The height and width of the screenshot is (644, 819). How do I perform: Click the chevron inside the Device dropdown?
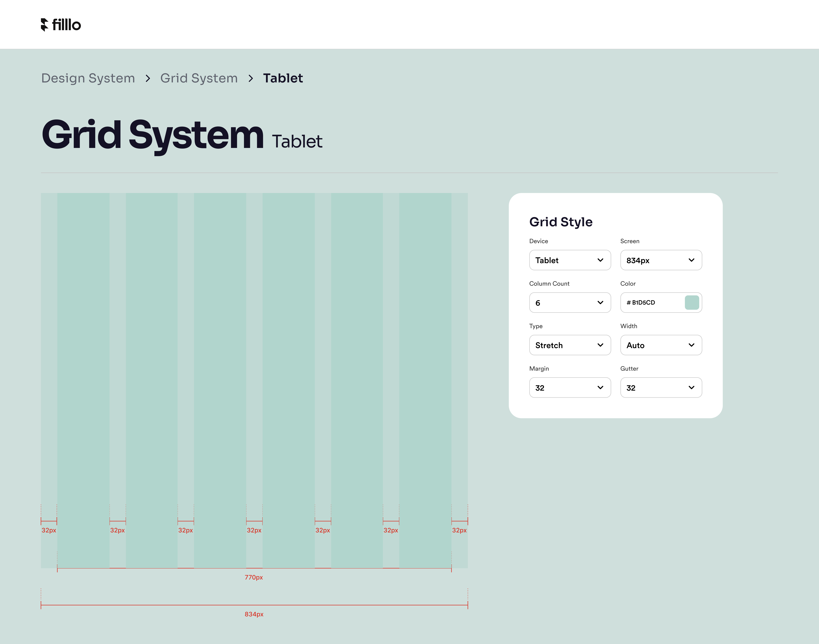tap(600, 260)
